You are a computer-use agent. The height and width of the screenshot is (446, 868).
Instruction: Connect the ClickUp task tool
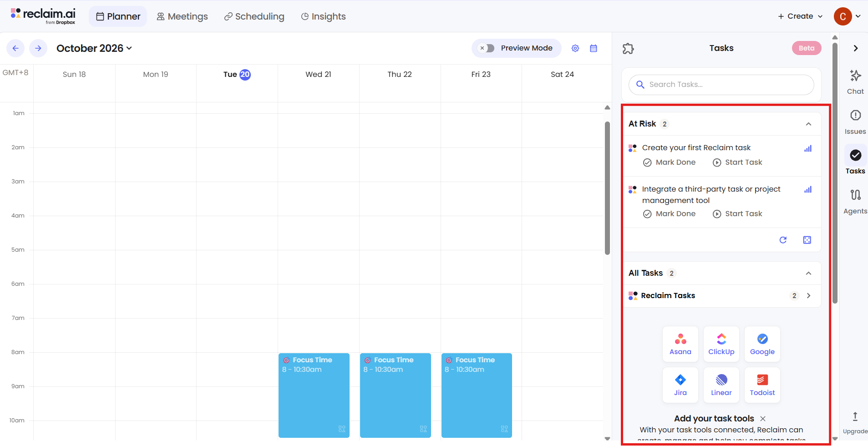tap(721, 344)
